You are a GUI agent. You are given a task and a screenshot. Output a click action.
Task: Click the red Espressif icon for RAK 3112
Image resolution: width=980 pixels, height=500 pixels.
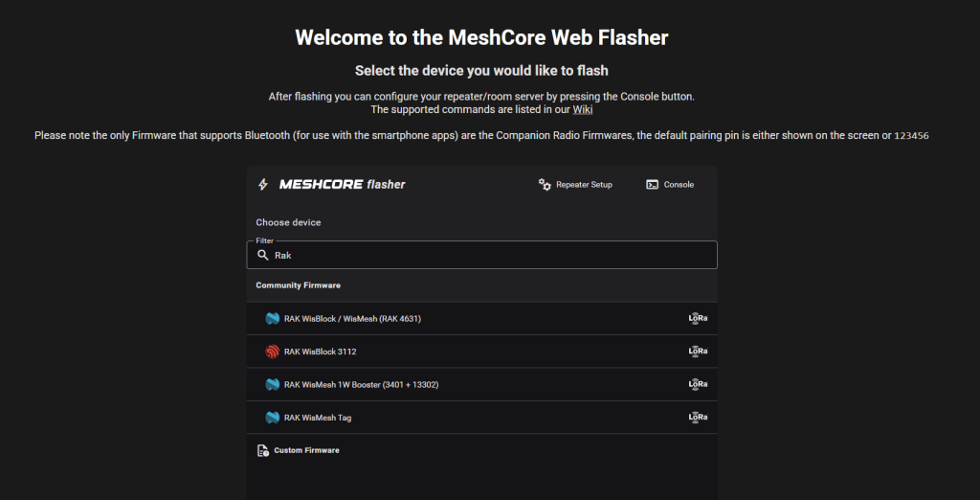pos(272,352)
